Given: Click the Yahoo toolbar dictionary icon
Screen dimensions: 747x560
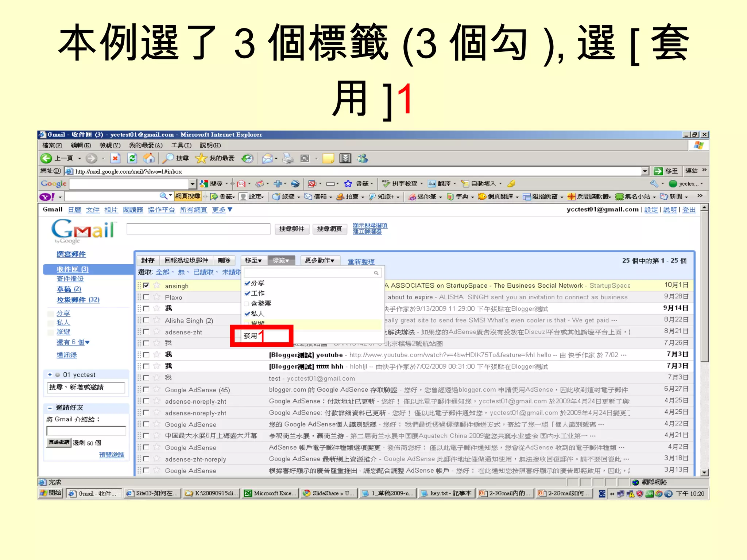Looking at the screenshot, I should 450,197.
